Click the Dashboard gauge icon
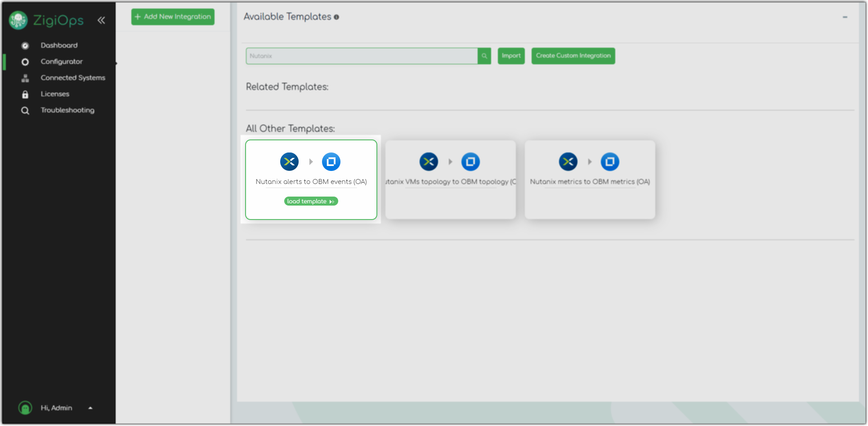Image resolution: width=868 pixels, height=426 pixels. 25,45
